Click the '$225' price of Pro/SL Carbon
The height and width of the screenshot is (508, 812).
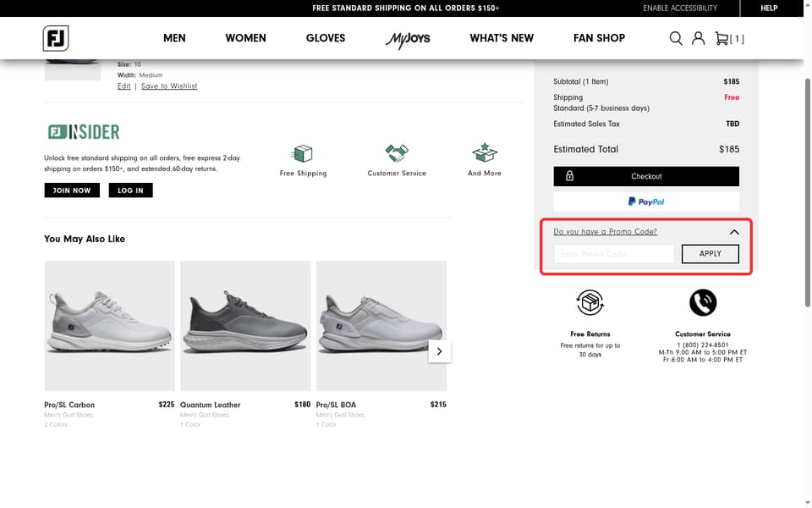tap(167, 405)
